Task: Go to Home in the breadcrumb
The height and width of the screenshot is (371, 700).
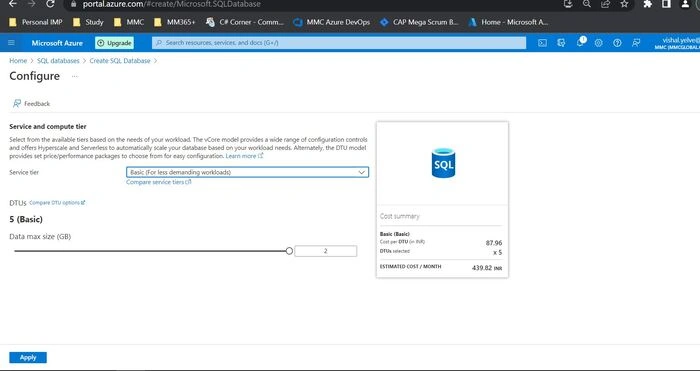Action: point(18,61)
